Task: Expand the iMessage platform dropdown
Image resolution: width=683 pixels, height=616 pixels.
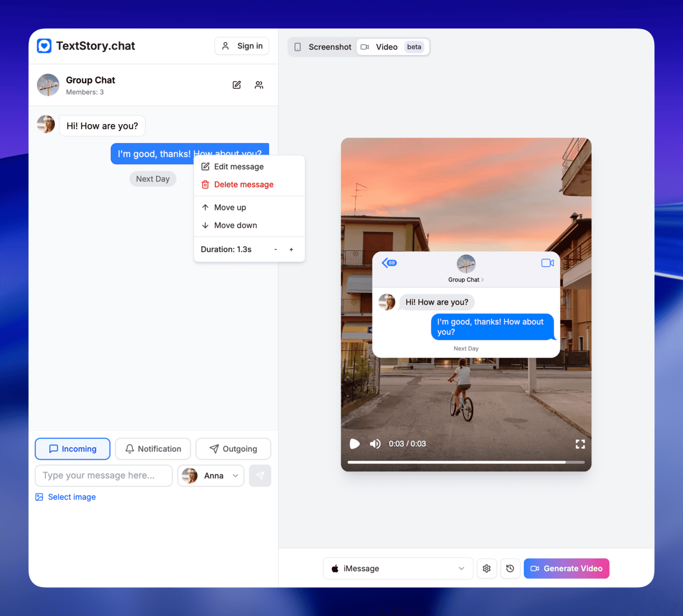Action: click(398, 568)
